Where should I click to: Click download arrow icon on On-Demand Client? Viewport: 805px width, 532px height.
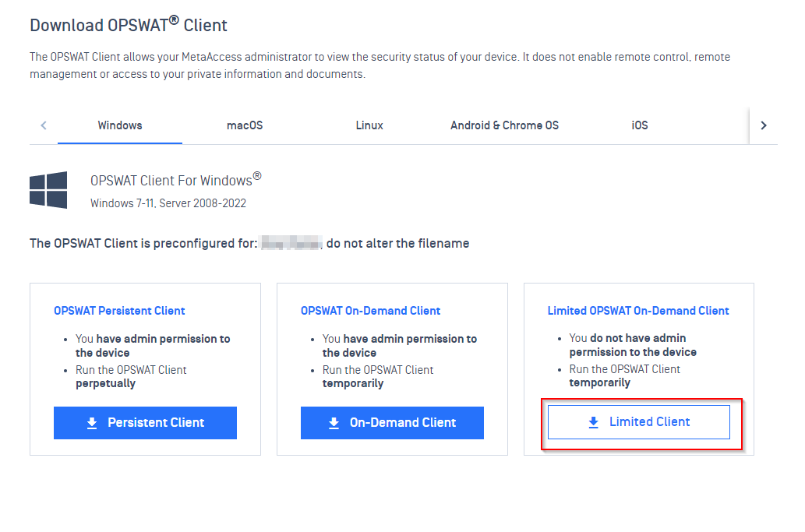pos(334,423)
